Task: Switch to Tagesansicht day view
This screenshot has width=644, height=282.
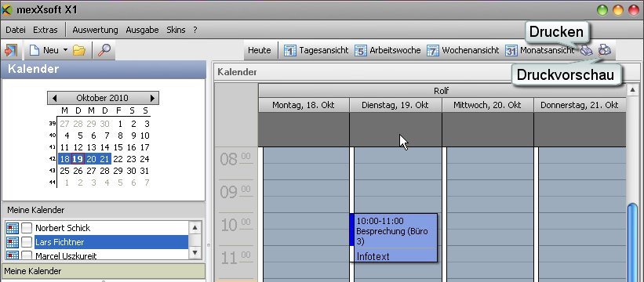Action: 316,50
